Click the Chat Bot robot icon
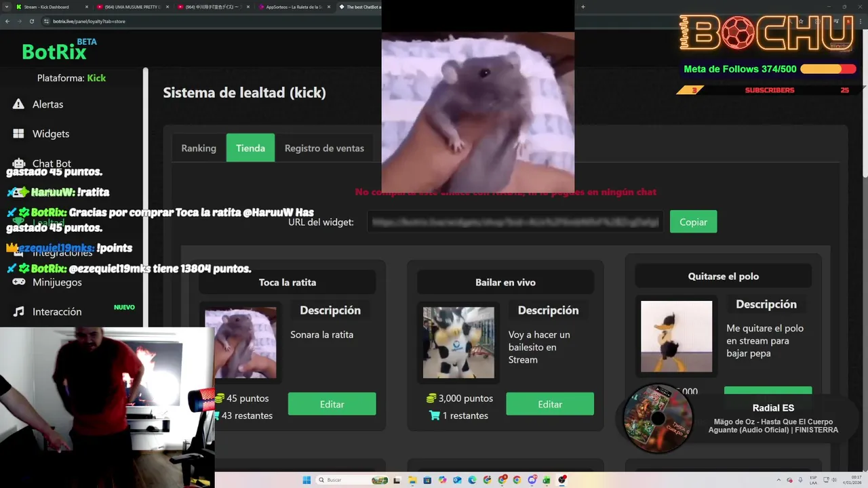The width and height of the screenshot is (868, 488). pyautogui.click(x=18, y=163)
